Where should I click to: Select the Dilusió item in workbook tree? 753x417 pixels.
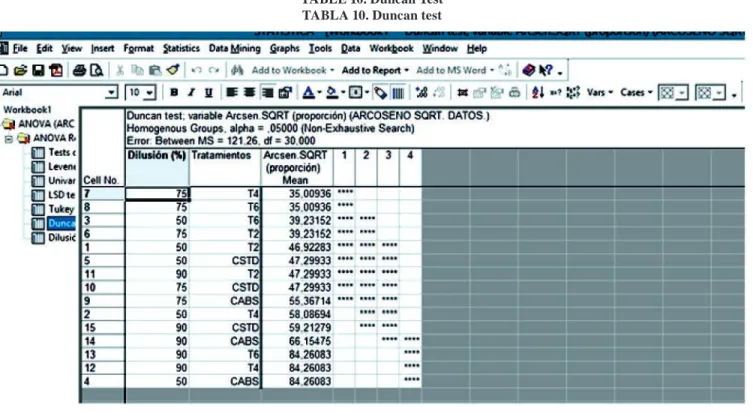(x=54, y=238)
